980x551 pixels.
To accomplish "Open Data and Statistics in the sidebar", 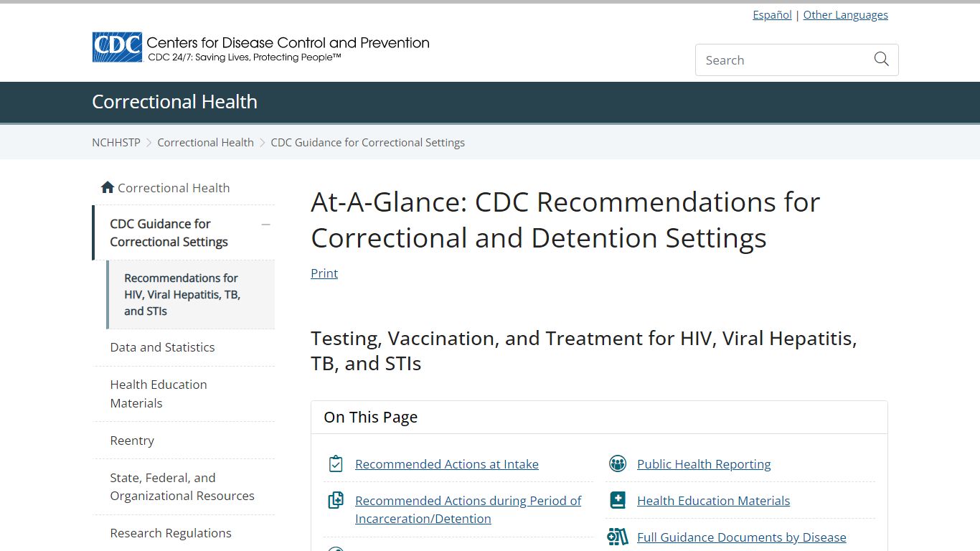I will click(162, 347).
